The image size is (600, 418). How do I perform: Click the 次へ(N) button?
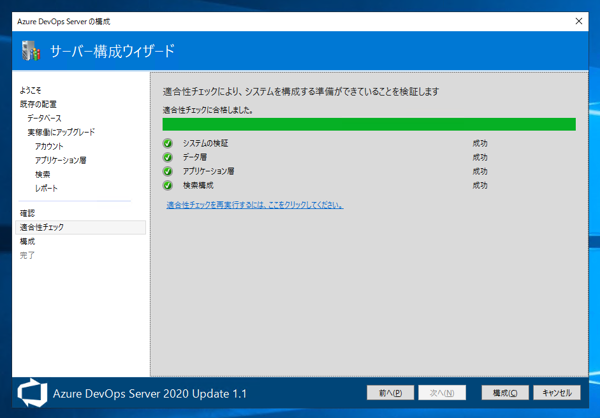coord(442,393)
